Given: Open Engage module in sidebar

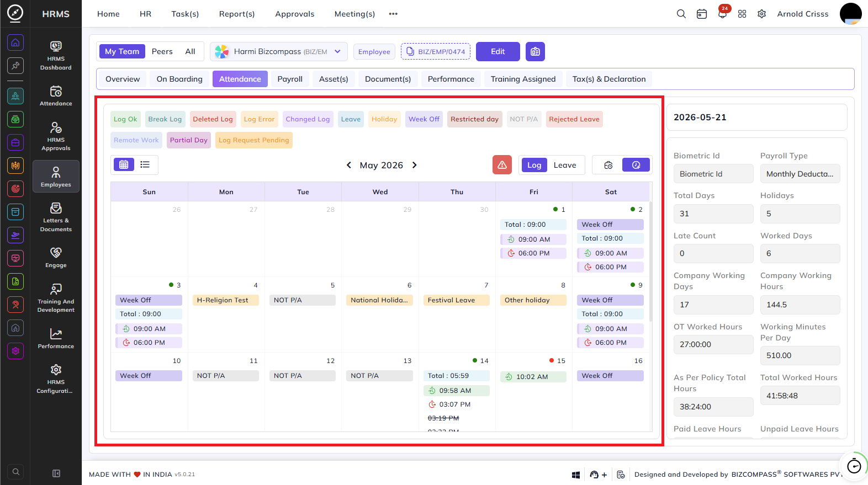Looking at the screenshot, I should [x=56, y=257].
